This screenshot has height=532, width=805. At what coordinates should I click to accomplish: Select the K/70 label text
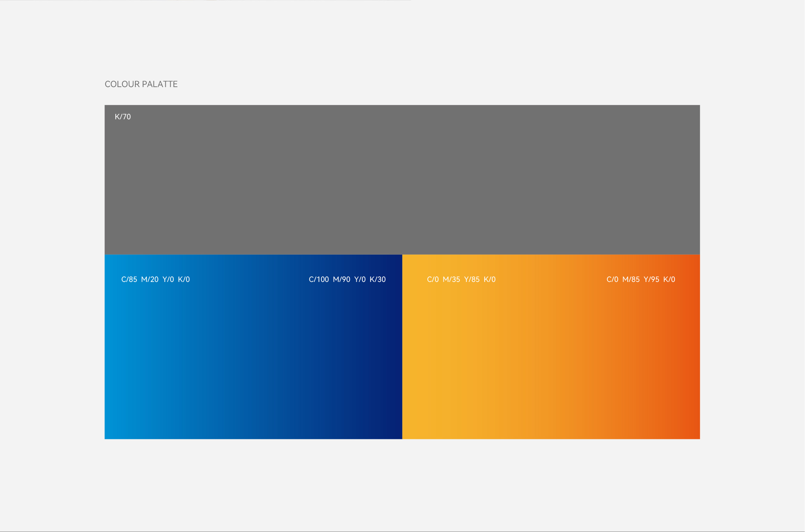coord(123,117)
